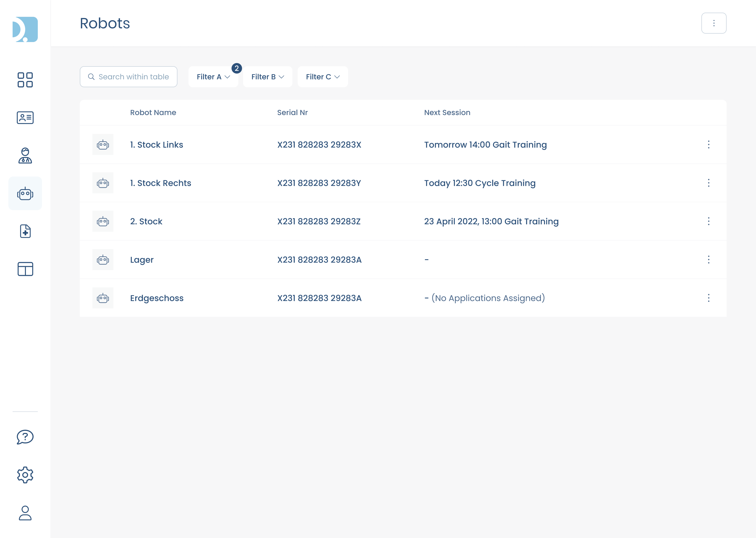Click robot icon for 1. Stock Rechts
The width and height of the screenshot is (756, 538).
tap(103, 183)
